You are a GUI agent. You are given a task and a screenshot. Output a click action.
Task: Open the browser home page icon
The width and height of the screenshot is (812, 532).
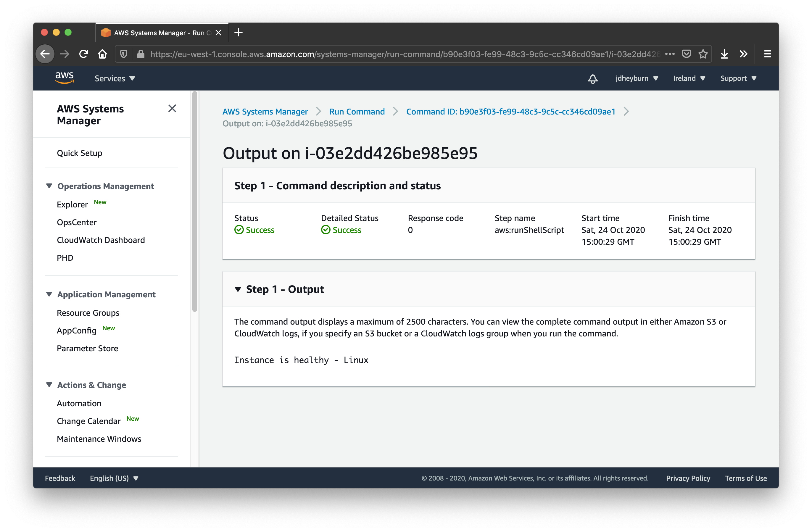click(102, 54)
